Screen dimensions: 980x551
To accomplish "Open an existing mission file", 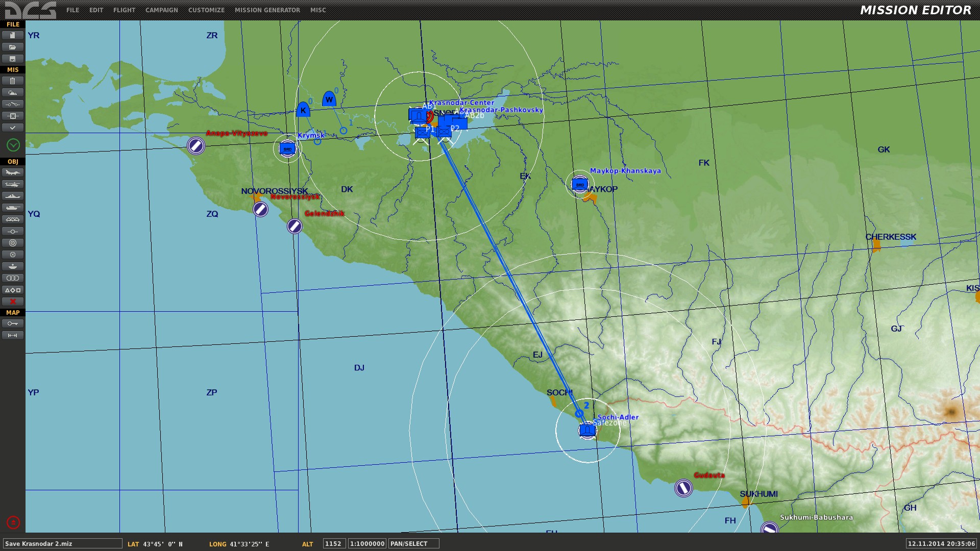I will (x=13, y=47).
